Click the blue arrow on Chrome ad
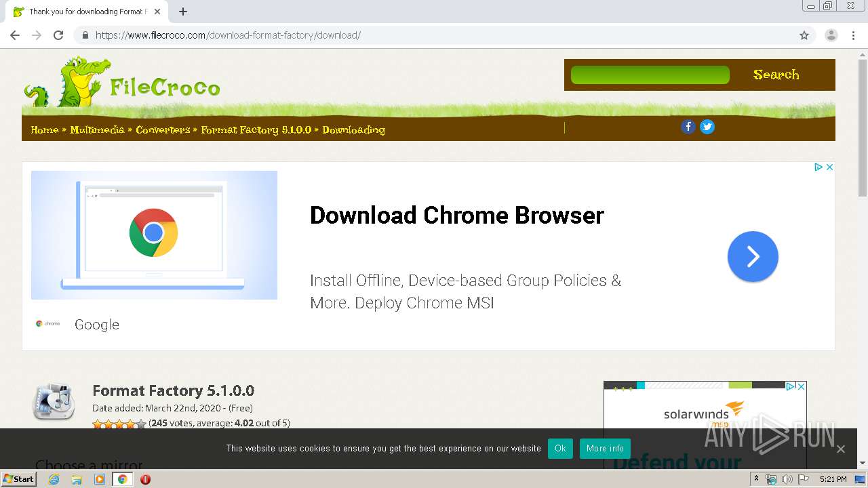Screen dimensions: 868x488 [x=753, y=257]
